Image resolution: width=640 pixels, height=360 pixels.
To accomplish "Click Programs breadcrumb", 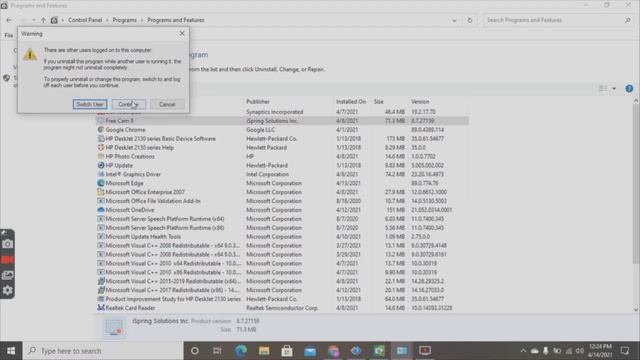I will (124, 20).
